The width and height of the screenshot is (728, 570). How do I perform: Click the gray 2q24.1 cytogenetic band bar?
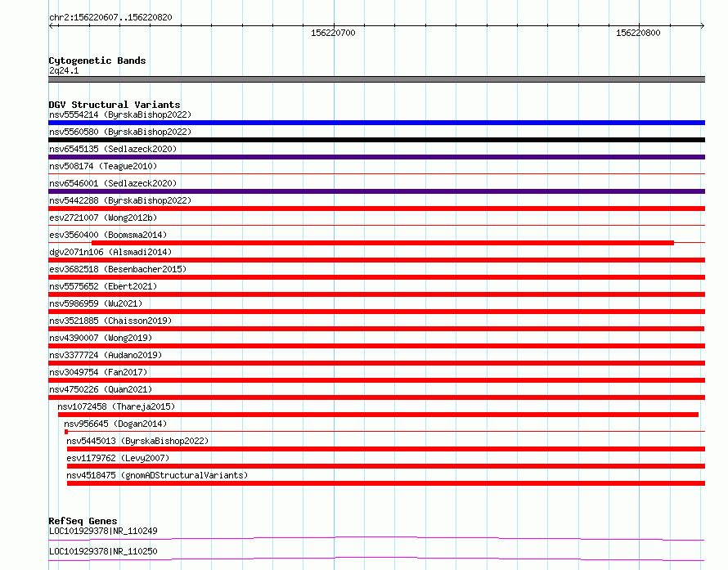(x=376, y=79)
